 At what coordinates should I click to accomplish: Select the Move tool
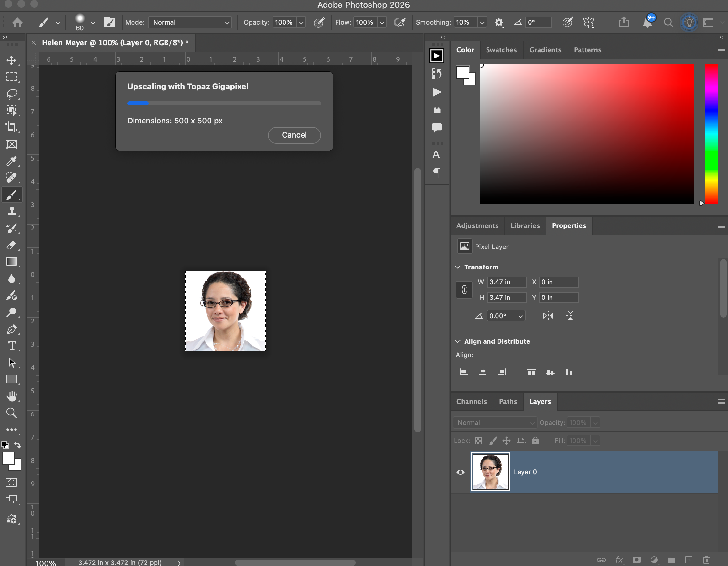[x=12, y=60]
